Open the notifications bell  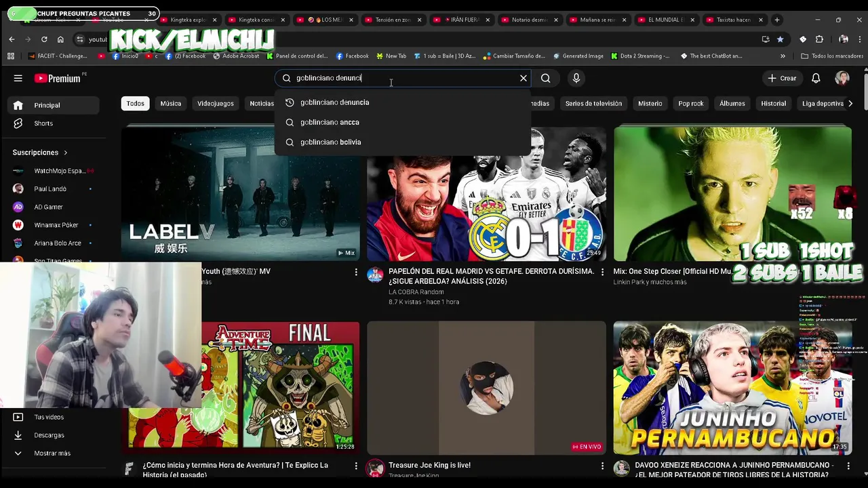(816, 78)
